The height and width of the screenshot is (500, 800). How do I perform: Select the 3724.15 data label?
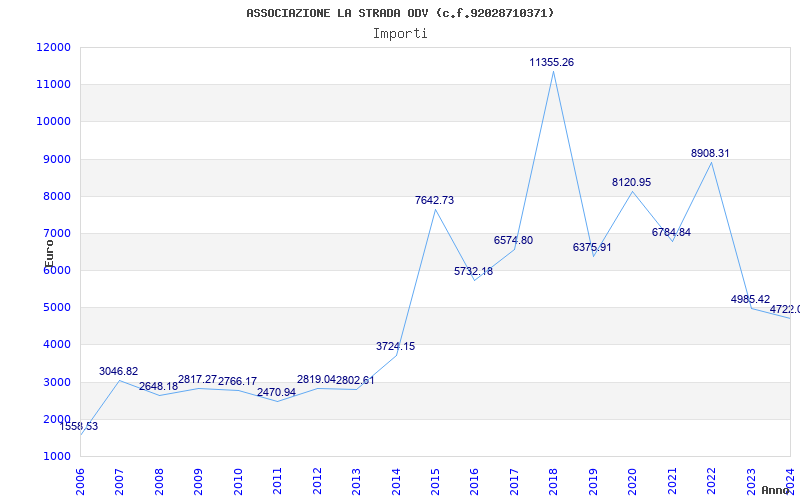coord(395,346)
